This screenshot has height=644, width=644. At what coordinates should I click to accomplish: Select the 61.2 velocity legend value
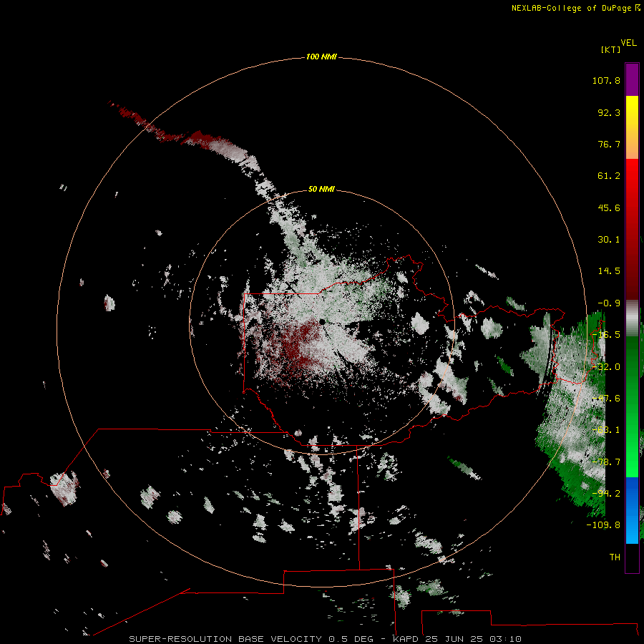(x=609, y=176)
